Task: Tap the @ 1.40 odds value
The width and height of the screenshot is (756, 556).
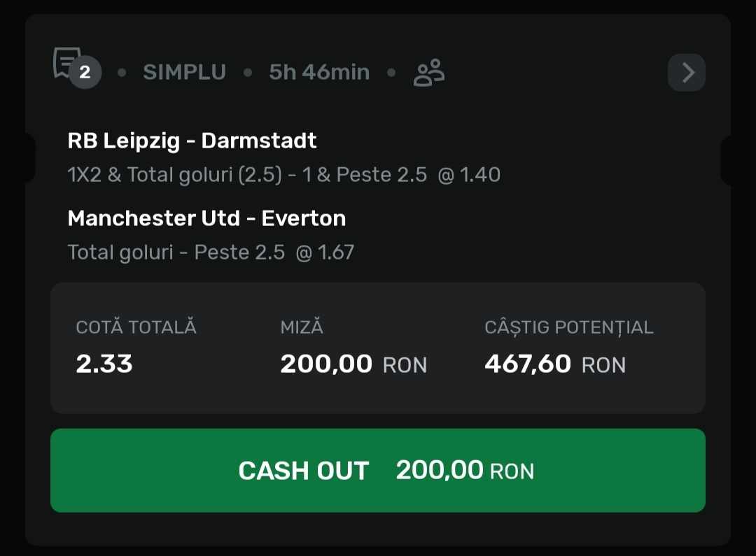Action: [469, 175]
